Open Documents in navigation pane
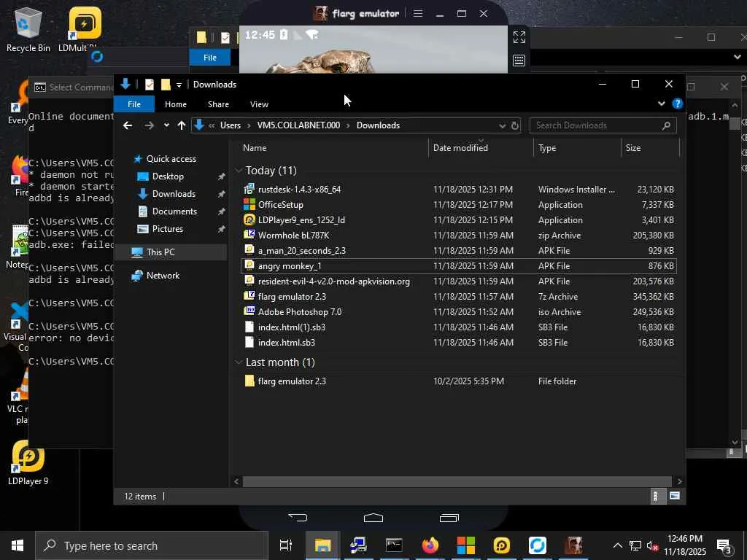Viewport: 747px width, 560px height. [174, 211]
